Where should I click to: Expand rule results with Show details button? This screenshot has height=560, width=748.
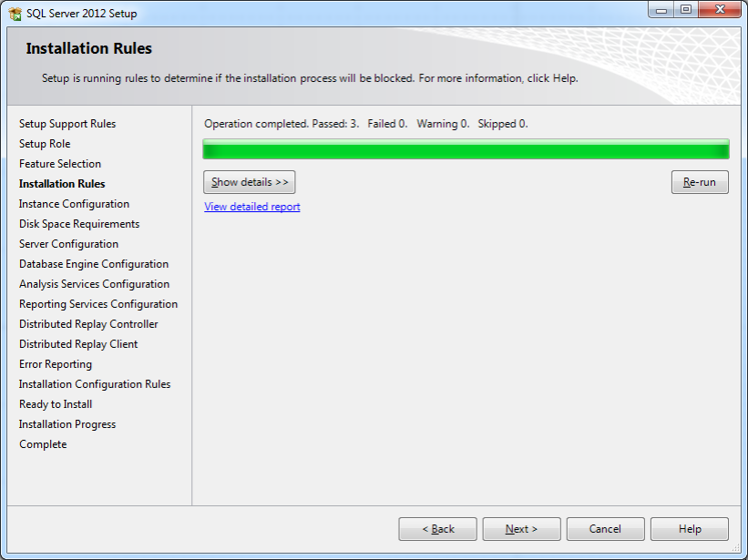tap(250, 182)
